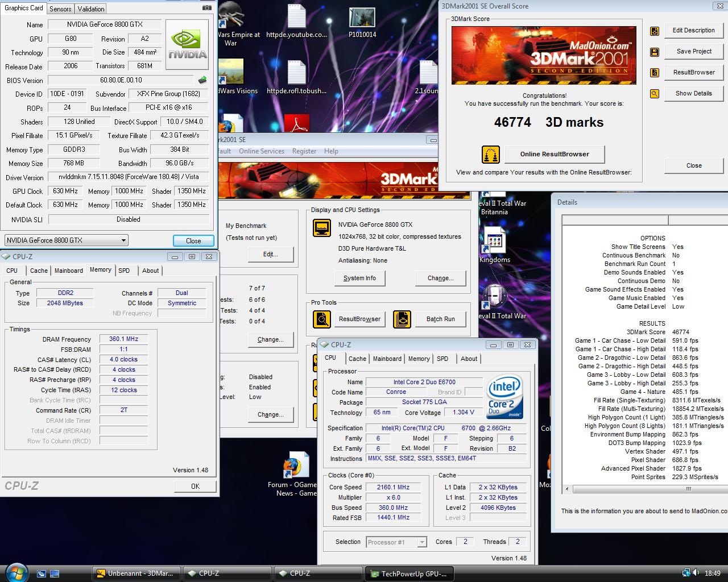
Task: Select the Cache tab in CPU-Z CPU window
Action: coord(357,359)
